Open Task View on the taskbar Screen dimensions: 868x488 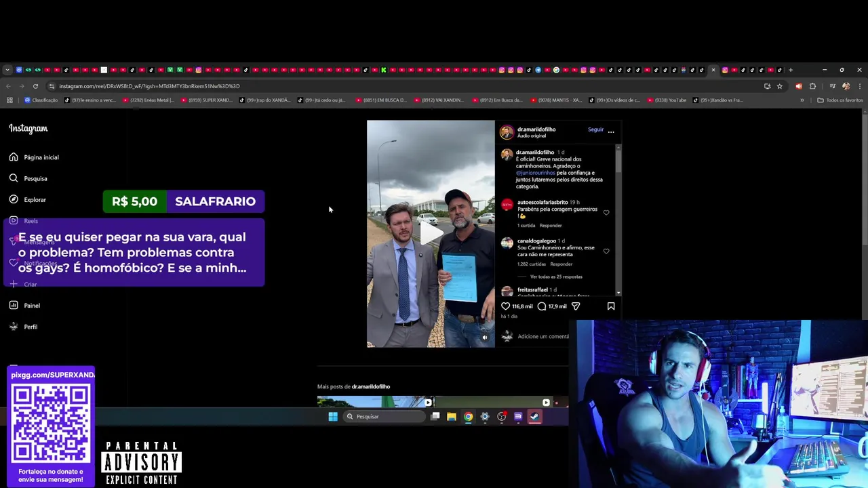coord(435,417)
